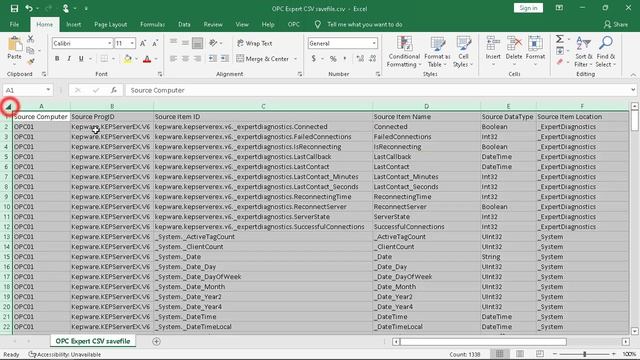Click the Name Box showing A1
Viewport: 640px width, 360px height.
tap(28, 90)
